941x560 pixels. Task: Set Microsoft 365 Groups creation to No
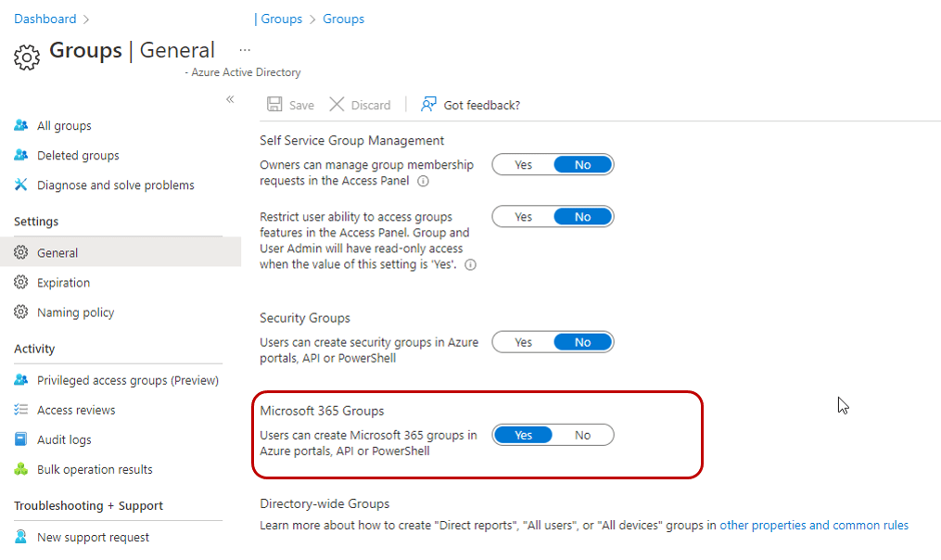pyautogui.click(x=582, y=435)
